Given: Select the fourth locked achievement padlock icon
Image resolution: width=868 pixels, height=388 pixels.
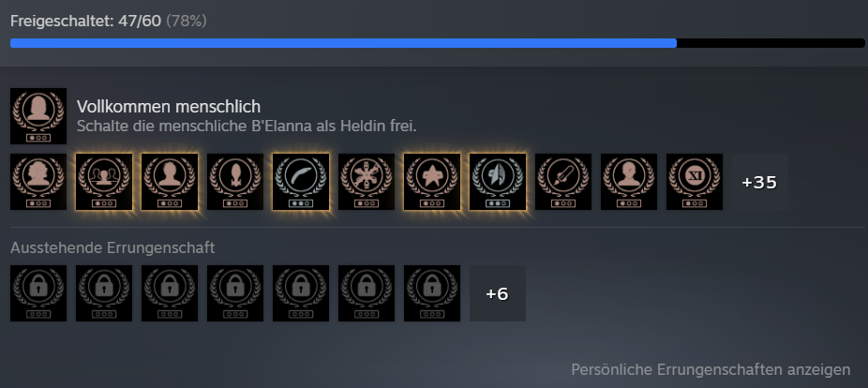Looking at the screenshot, I should point(235,293).
